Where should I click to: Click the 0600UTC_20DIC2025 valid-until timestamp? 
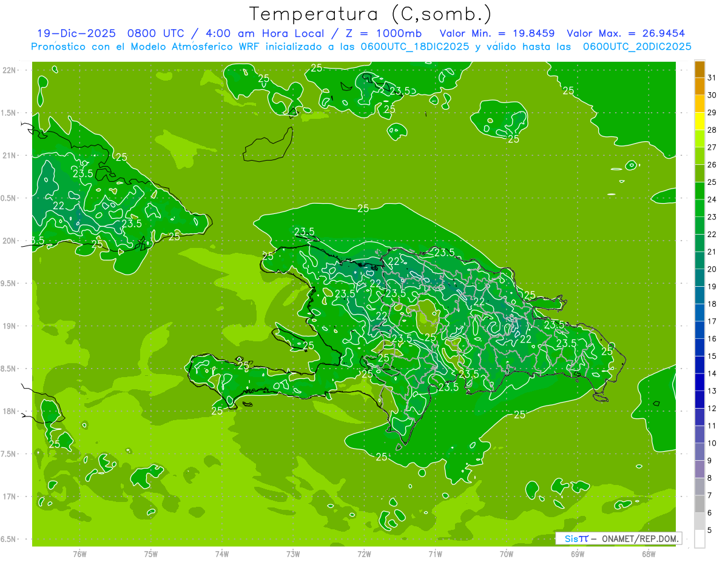[637, 47]
